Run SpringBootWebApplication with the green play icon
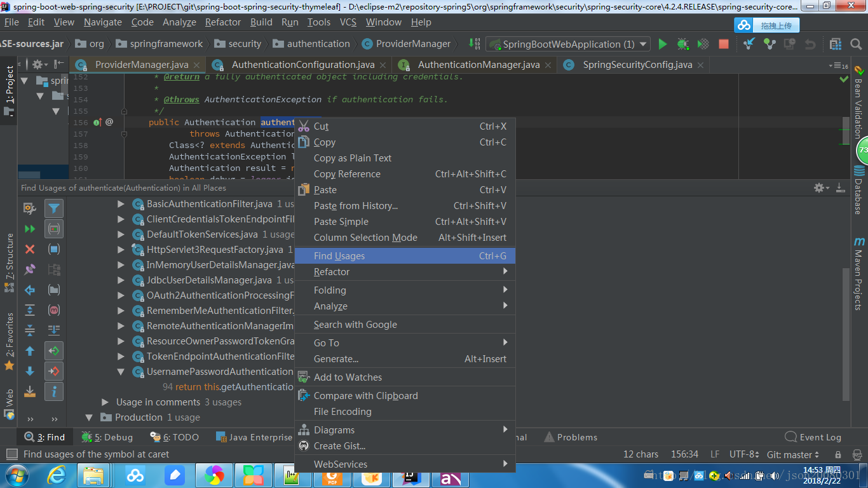Viewport: 868px width, 488px height. click(663, 44)
